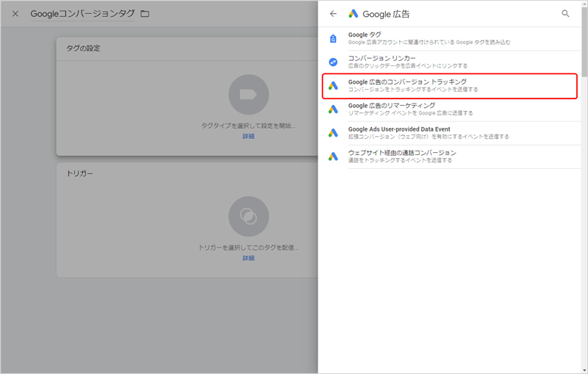Click the description 通話をトラッキングするイベントを送信する

click(x=400, y=160)
